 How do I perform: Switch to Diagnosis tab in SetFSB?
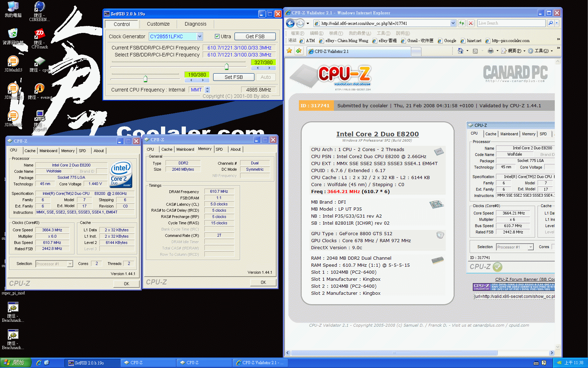point(195,24)
